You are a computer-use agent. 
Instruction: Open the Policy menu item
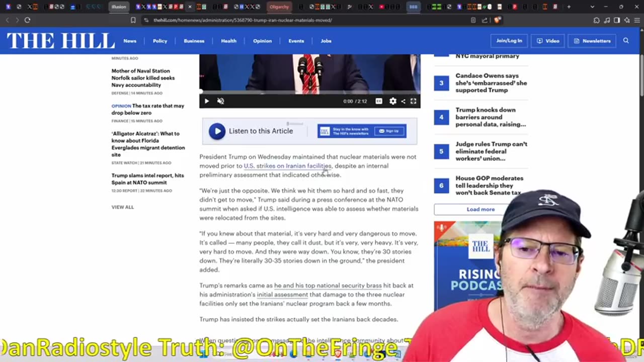click(x=160, y=41)
